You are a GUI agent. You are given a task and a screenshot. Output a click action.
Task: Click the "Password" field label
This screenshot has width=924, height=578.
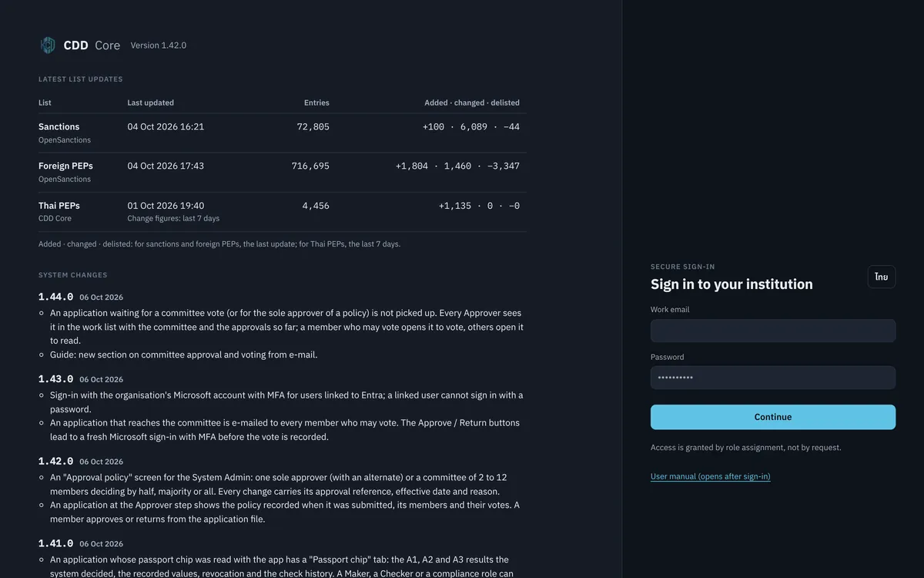click(x=667, y=357)
